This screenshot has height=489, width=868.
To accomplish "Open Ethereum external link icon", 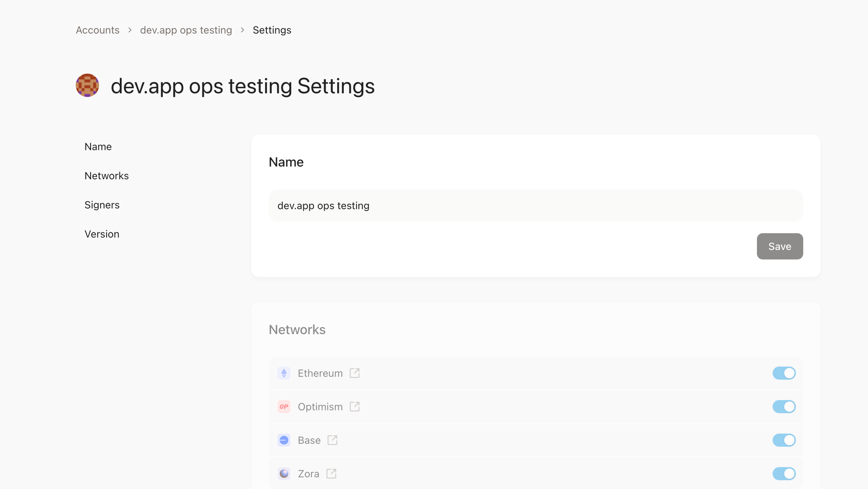I will pos(355,373).
